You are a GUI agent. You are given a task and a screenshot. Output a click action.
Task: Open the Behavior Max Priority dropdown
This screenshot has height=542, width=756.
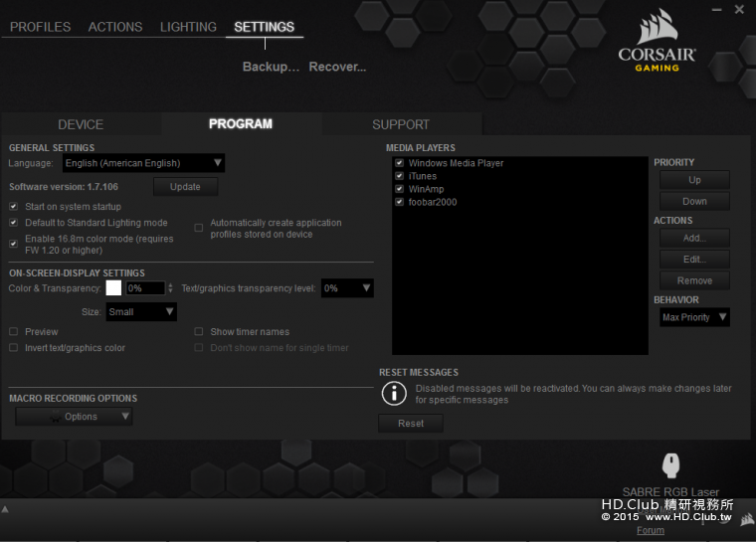(694, 317)
